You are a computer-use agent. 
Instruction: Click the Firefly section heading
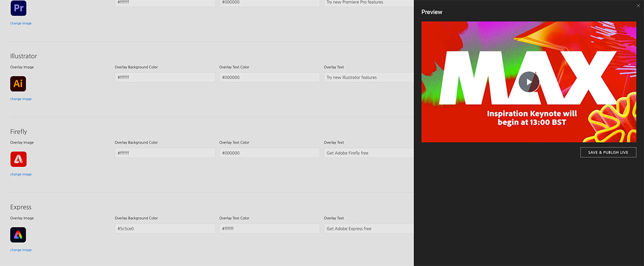coord(19,132)
